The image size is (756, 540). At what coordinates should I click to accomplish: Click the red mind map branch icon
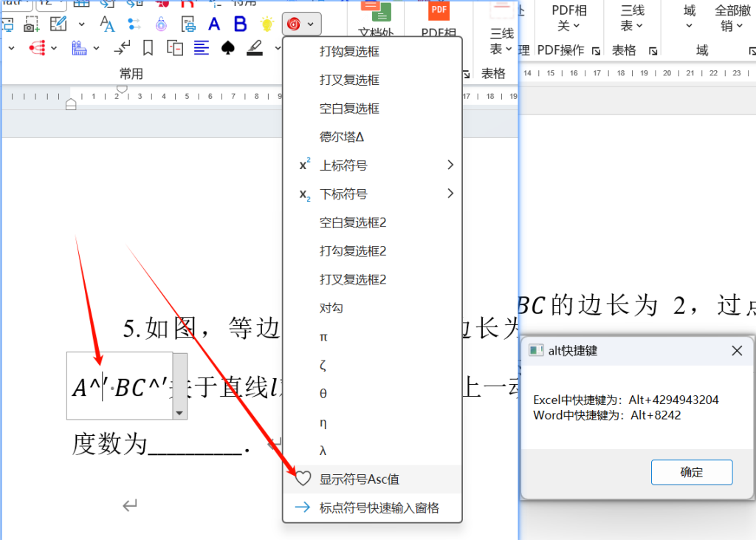(37, 48)
